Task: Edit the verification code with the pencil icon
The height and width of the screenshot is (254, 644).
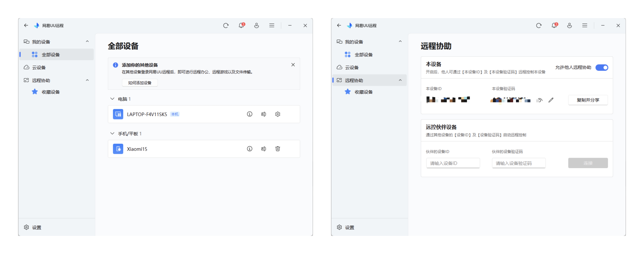Action: click(551, 100)
